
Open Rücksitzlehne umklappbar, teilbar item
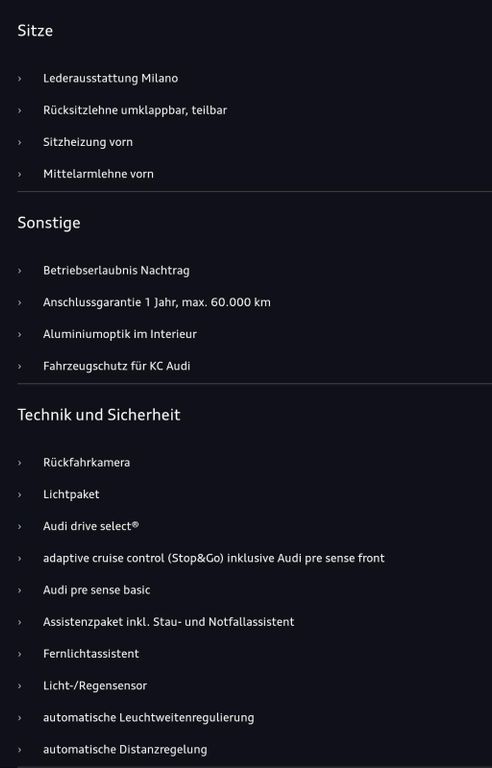(x=135, y=110)
